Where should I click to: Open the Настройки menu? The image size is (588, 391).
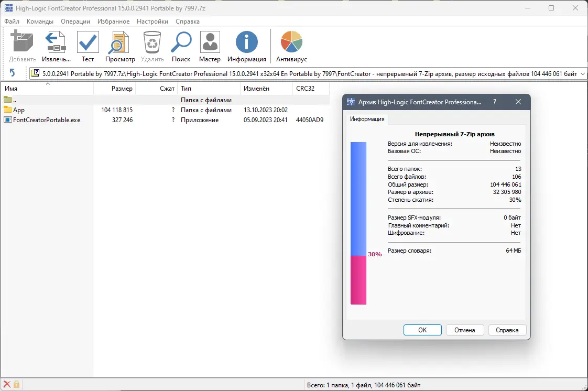click(152, 21)
